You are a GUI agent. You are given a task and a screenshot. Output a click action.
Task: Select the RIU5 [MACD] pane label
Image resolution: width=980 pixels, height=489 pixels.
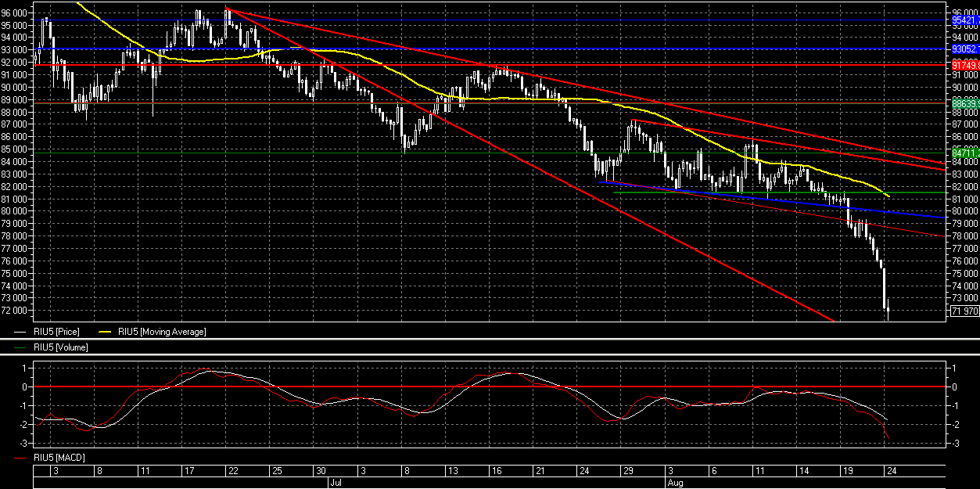[x=60, y=456]
